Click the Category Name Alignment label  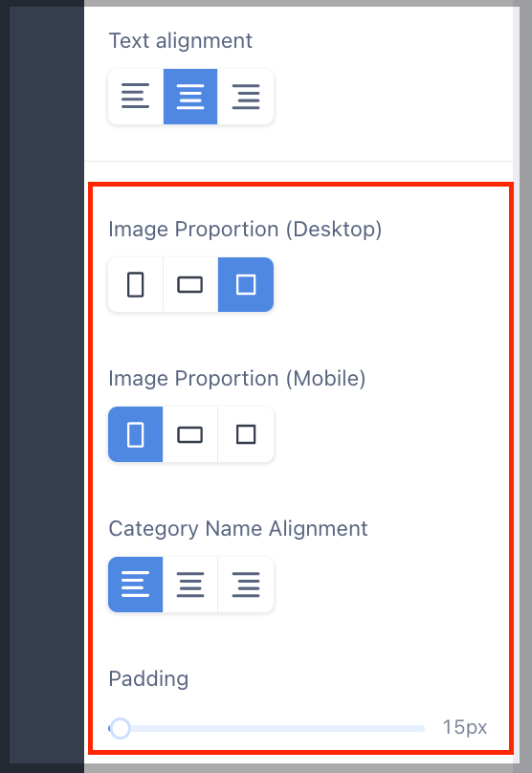(x=238, y=529)
